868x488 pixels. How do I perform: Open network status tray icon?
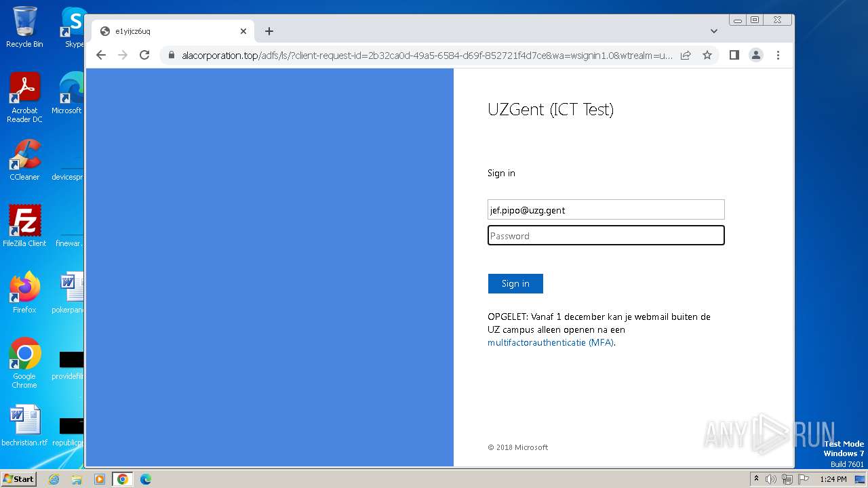click(x=787, y=479)
